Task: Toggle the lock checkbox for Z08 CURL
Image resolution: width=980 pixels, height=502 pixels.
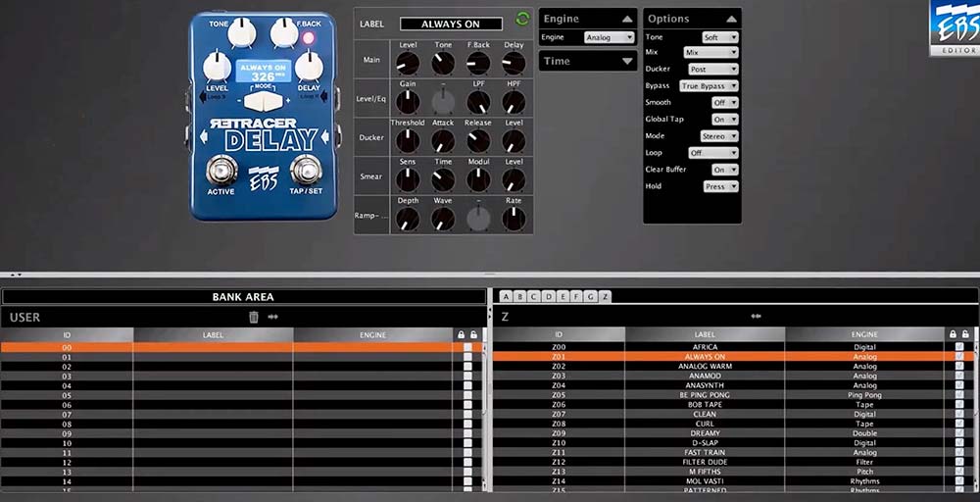Action: pos(959,424)
